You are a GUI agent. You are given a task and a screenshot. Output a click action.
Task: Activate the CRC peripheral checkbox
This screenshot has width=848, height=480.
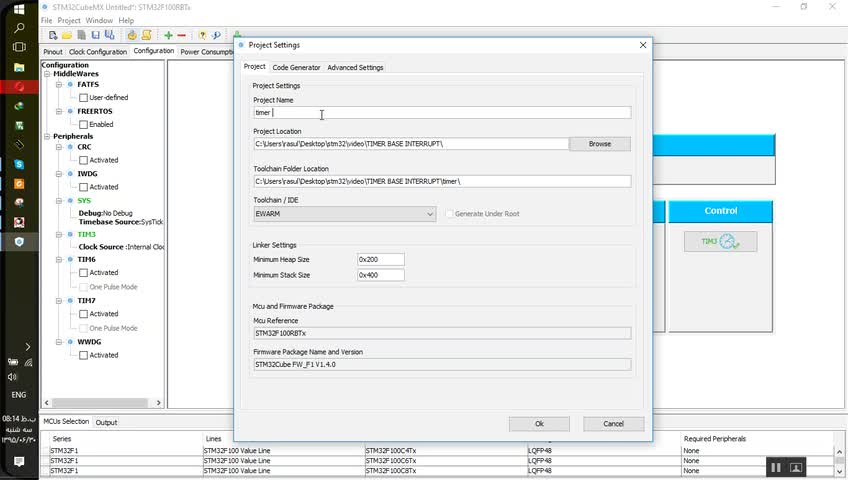(x=83, y=161)
